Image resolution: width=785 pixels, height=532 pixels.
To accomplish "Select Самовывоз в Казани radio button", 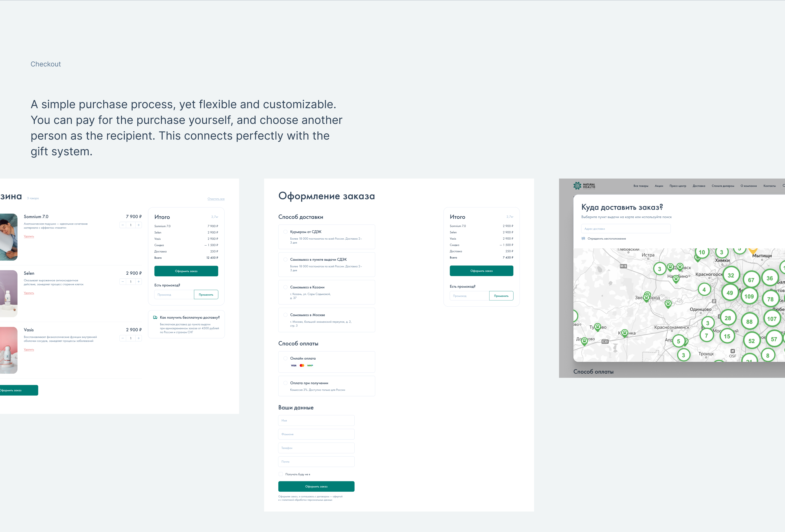I will coord(285,287).
